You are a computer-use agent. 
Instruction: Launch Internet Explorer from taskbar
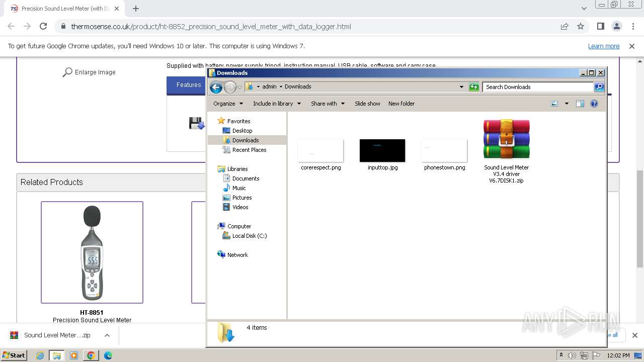[40, 355]
